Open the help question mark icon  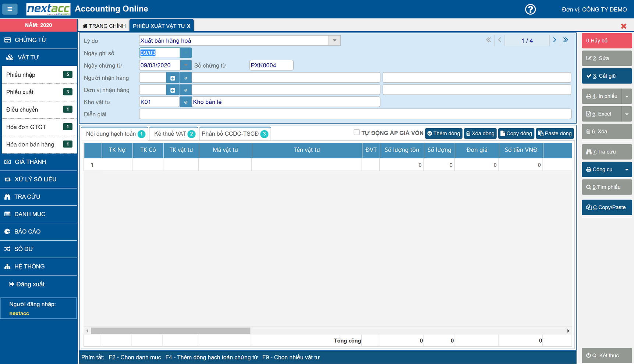530,9
